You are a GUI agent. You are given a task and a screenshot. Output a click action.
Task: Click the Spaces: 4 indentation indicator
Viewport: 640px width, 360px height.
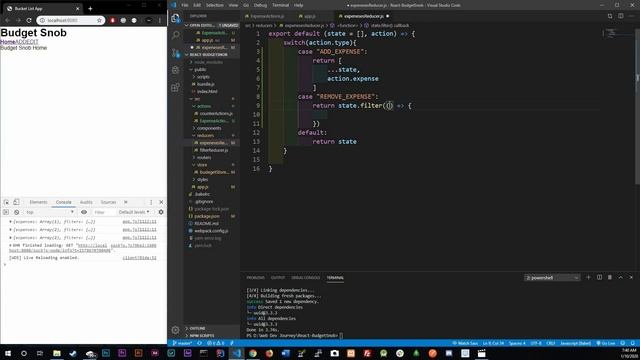(517, 343)
